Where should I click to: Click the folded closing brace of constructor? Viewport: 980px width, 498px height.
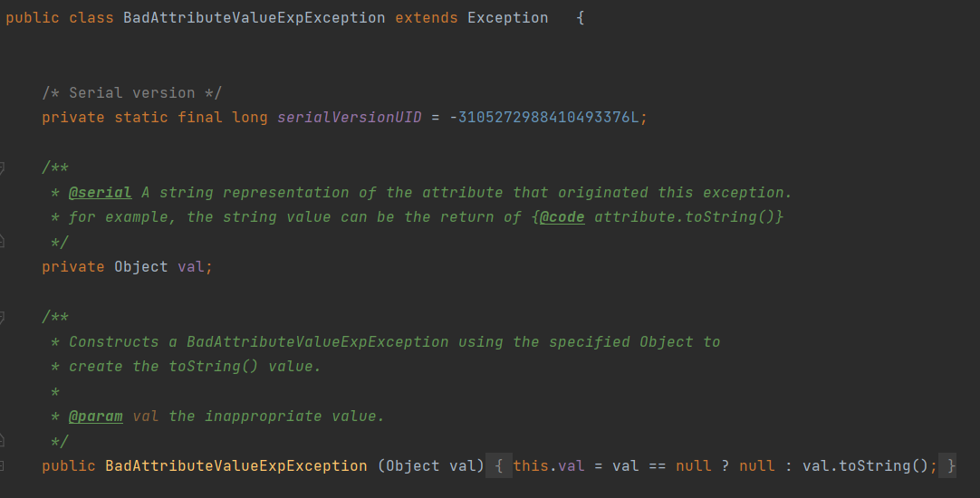coord(949,466)
